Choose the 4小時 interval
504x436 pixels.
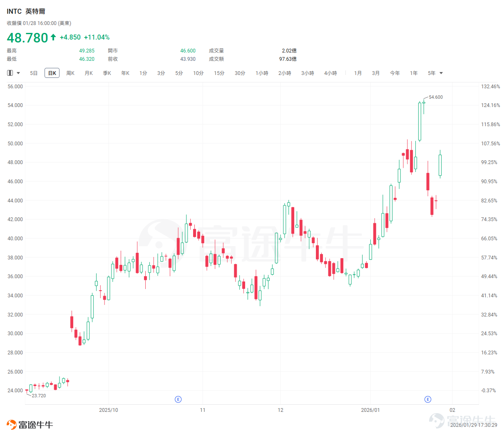click(330, 73)
